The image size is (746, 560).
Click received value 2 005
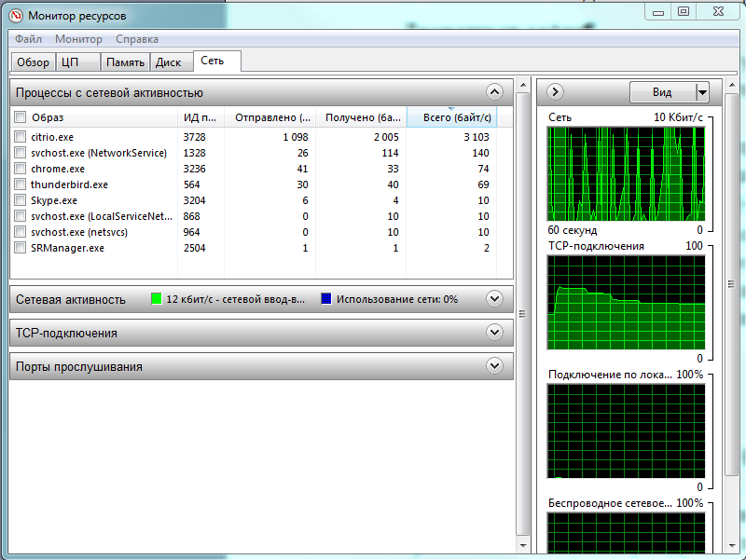(386, 137)
